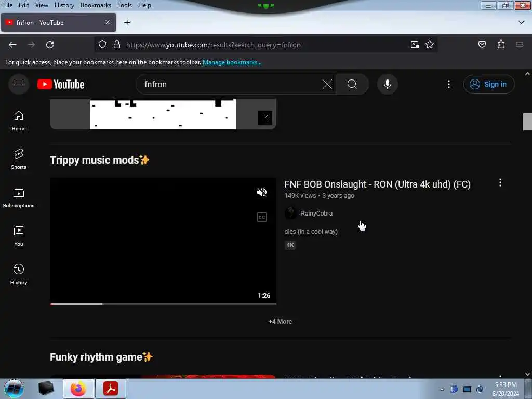Save page to Pocket
Image resolution: width=532 pixels, height=399 pixels.
[x=482, y=45]
